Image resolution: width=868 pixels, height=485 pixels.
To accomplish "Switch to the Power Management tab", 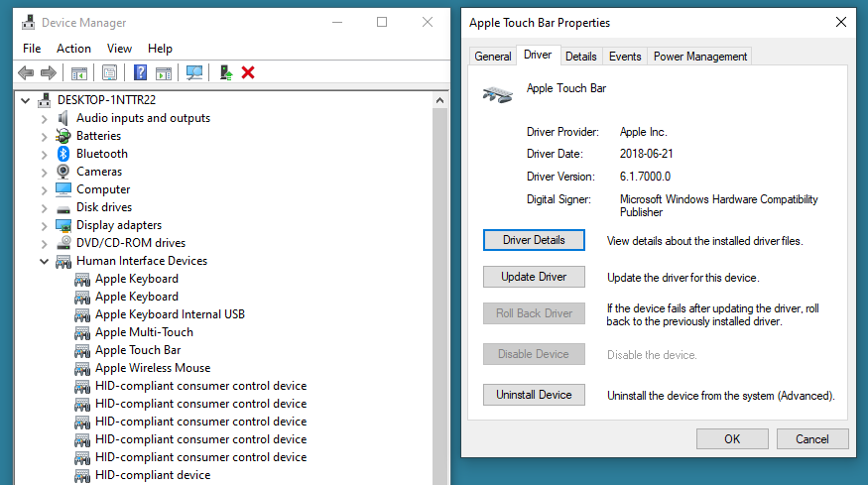I will [699, 57].
